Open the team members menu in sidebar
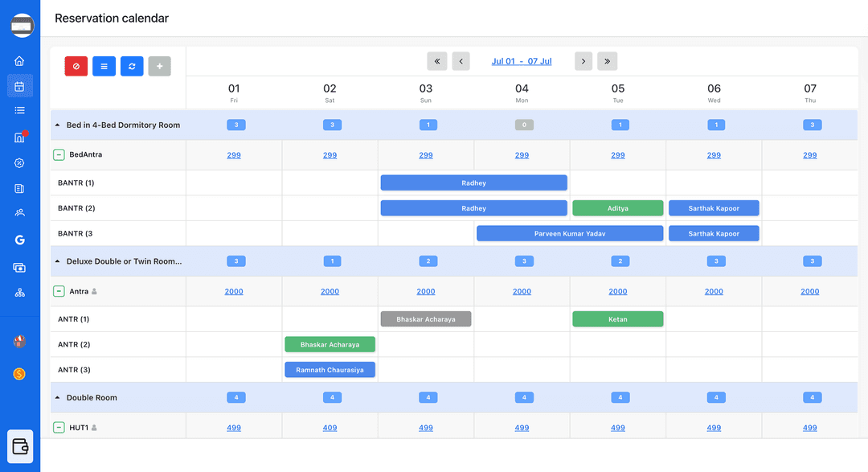Image resolution: width=868 pixels, height=472 pixels. pos(19,211)
